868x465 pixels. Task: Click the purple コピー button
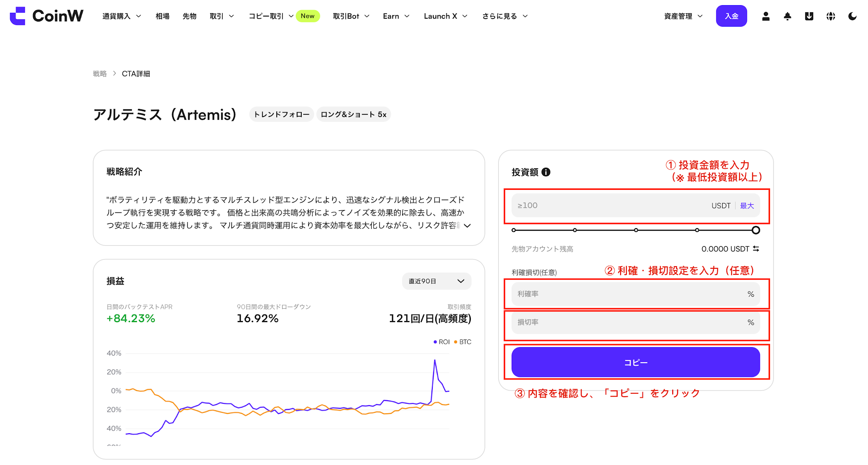coord(636,362)
